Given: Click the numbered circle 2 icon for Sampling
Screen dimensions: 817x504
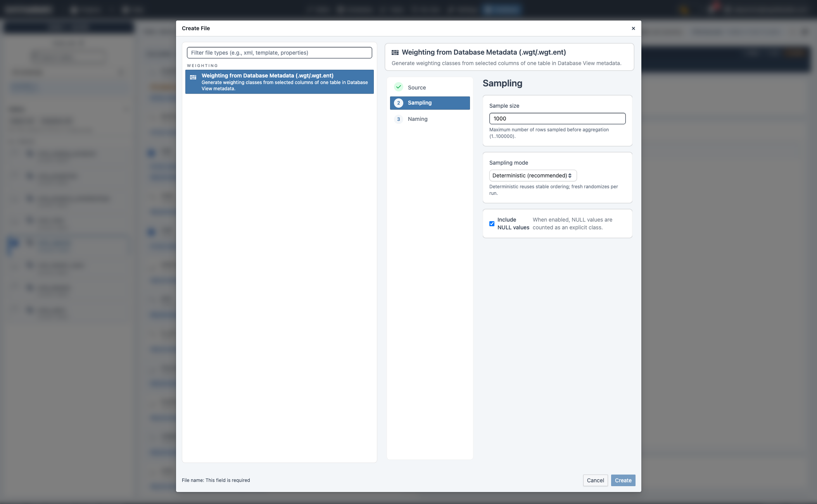Looking at the screenshot, I should tap(399, 103).
